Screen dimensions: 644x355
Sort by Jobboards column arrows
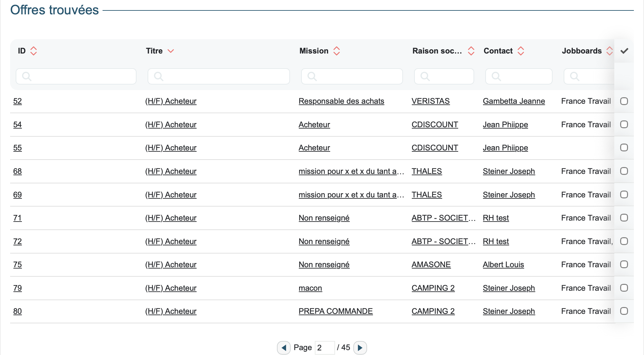pyautogui.click(x=609, y=51)
